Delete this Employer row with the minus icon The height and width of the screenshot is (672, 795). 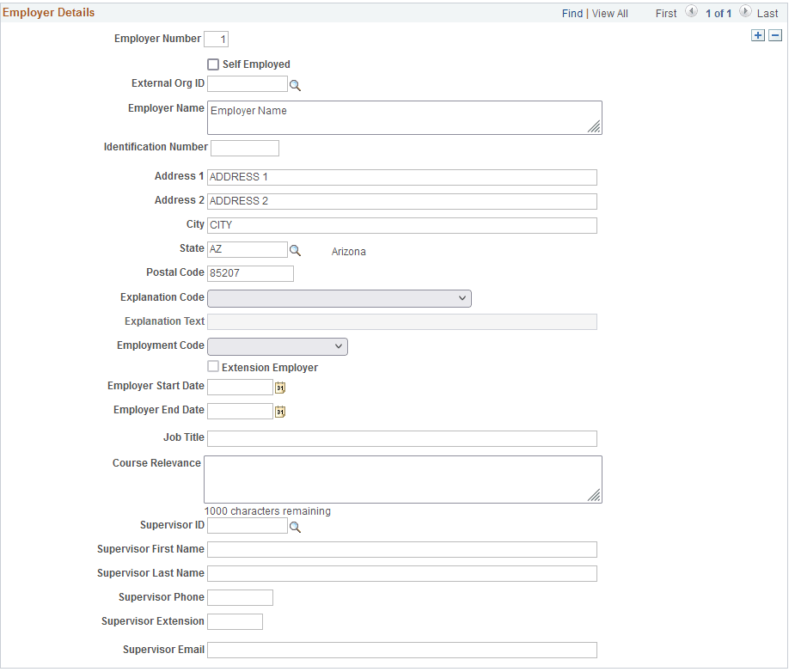click(x=775, y=35)
